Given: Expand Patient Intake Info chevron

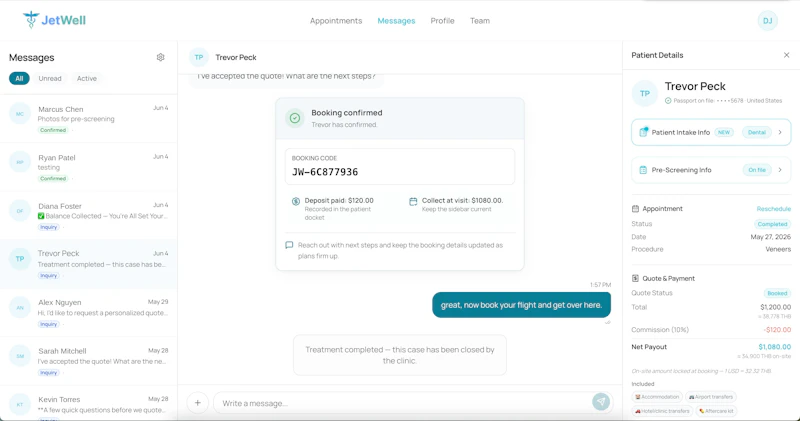Looking at the screenshot, I should pos(780,132).
